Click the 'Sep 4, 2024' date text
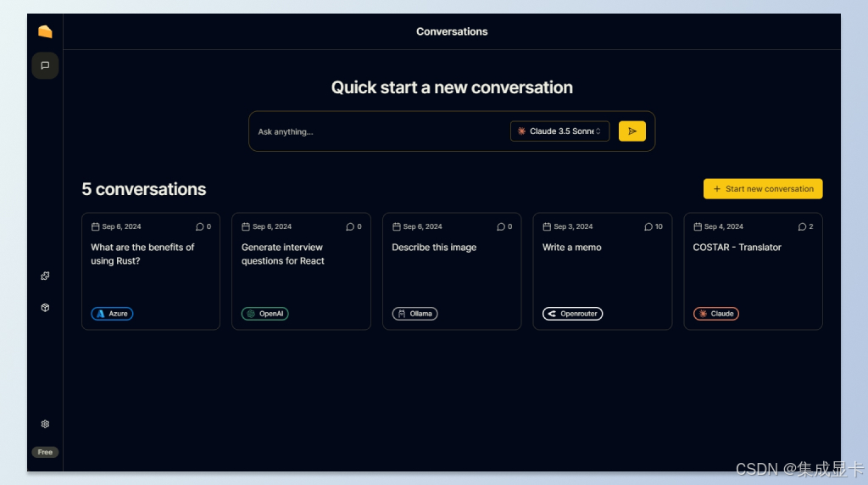868x485 pixels. pos(724,226)
